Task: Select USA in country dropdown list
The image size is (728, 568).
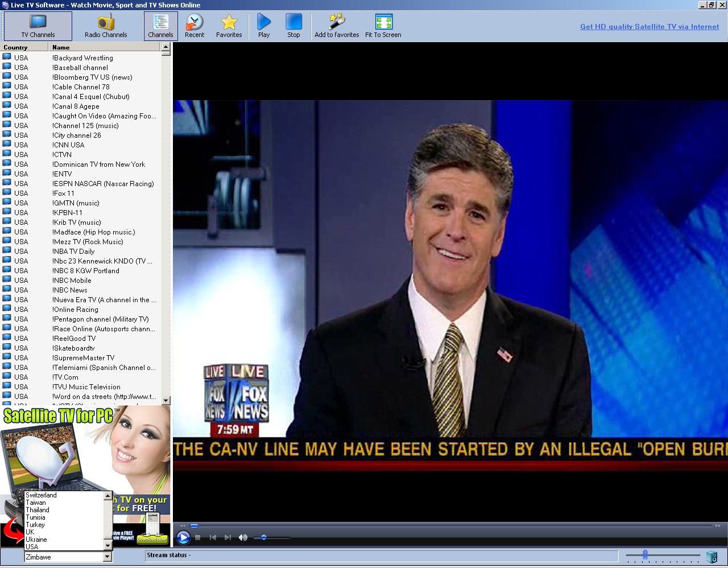Action: (32, 547)
